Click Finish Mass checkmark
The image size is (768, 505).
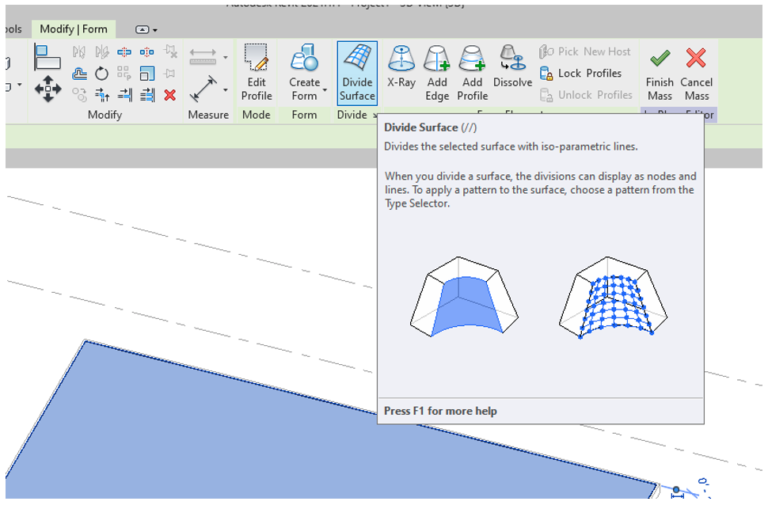coord(660,73)
